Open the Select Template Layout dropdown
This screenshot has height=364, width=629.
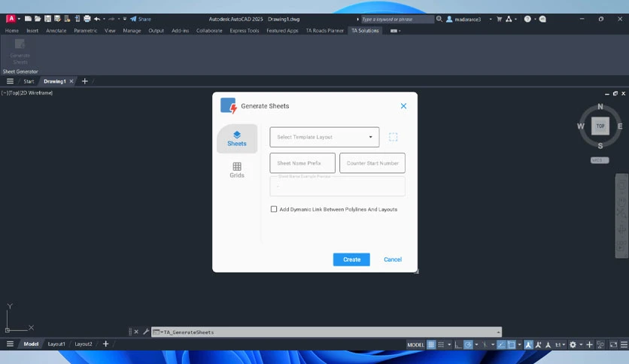[x=324, y=137]
